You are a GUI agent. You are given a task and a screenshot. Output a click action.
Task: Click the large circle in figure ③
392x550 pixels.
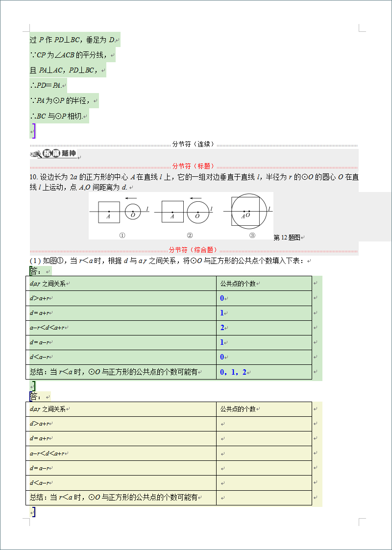pos(249,211)
